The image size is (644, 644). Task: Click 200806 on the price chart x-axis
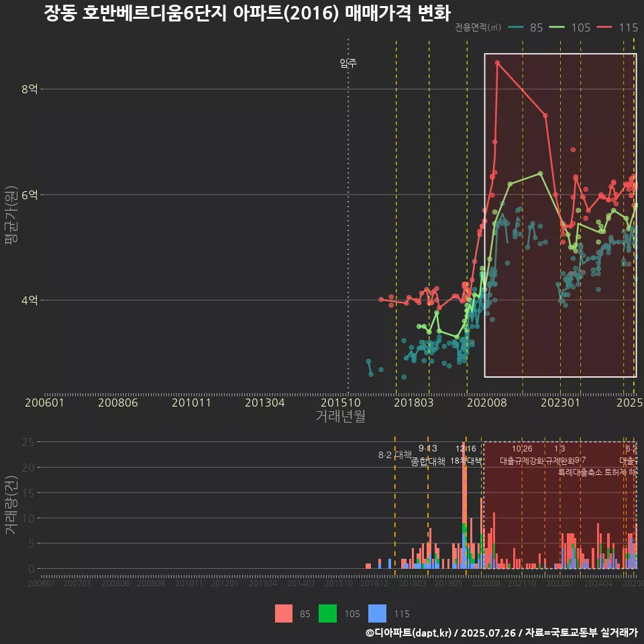point(118,402)
